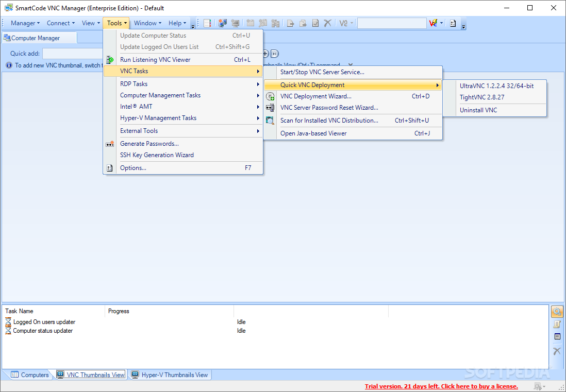Click the colorful VNC quick connect icon
This screenshot has width=566, height=392.
tap(433, 23)
